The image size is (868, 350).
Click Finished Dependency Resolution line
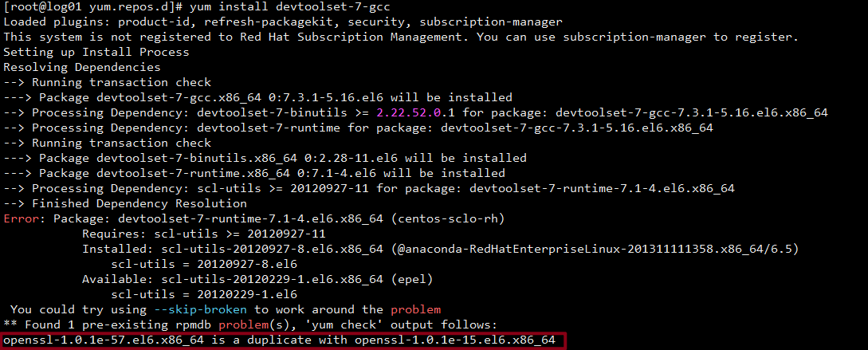click(x=125, y=203)
